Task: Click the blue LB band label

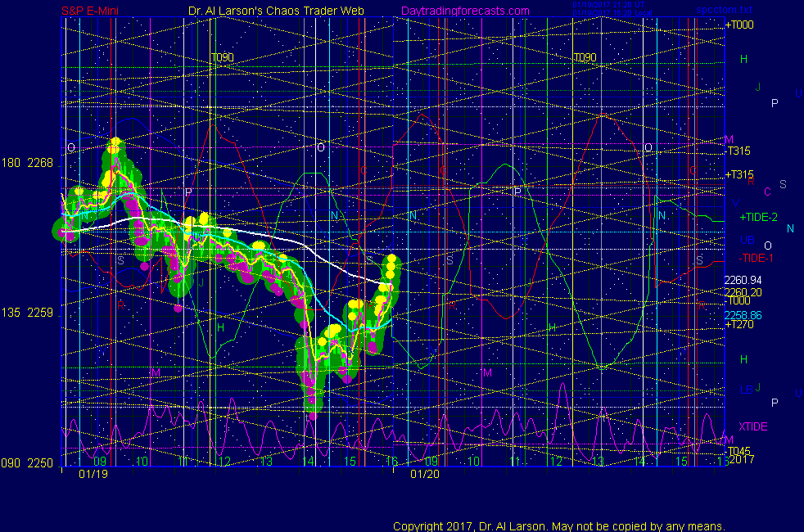Action: click(746, 390)
